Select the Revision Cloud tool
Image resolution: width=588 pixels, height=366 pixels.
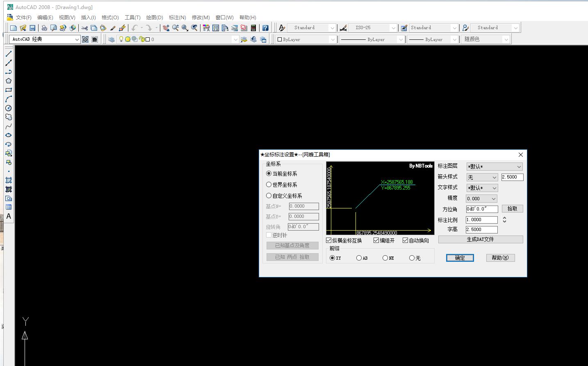point(8,117)
